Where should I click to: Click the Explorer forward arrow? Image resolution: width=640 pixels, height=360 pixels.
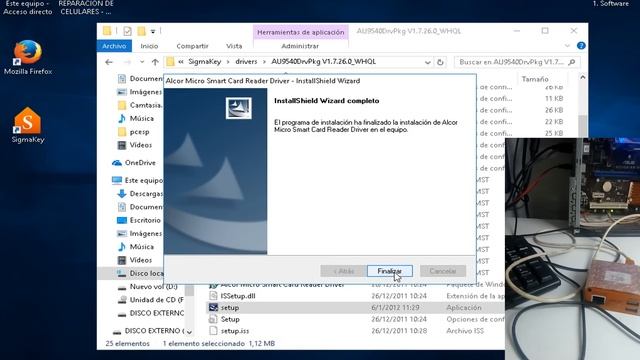[127, 62]
